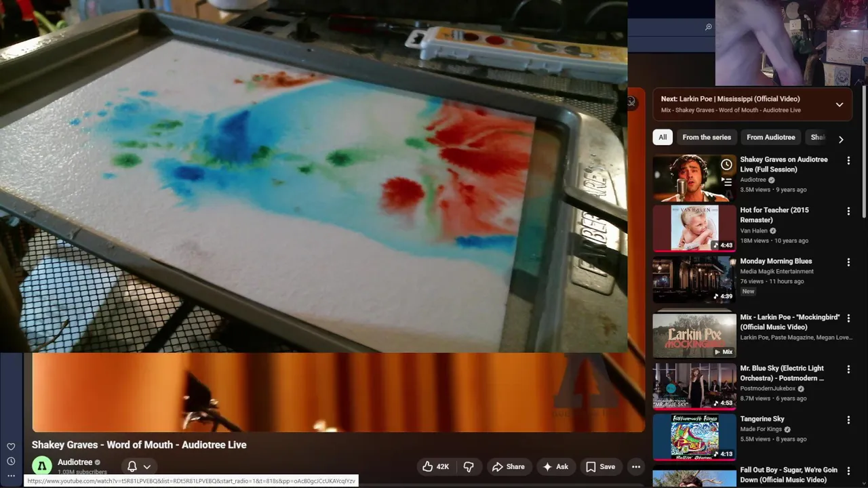Play the Monday Morning Blues thumbnail

[694, 279]
